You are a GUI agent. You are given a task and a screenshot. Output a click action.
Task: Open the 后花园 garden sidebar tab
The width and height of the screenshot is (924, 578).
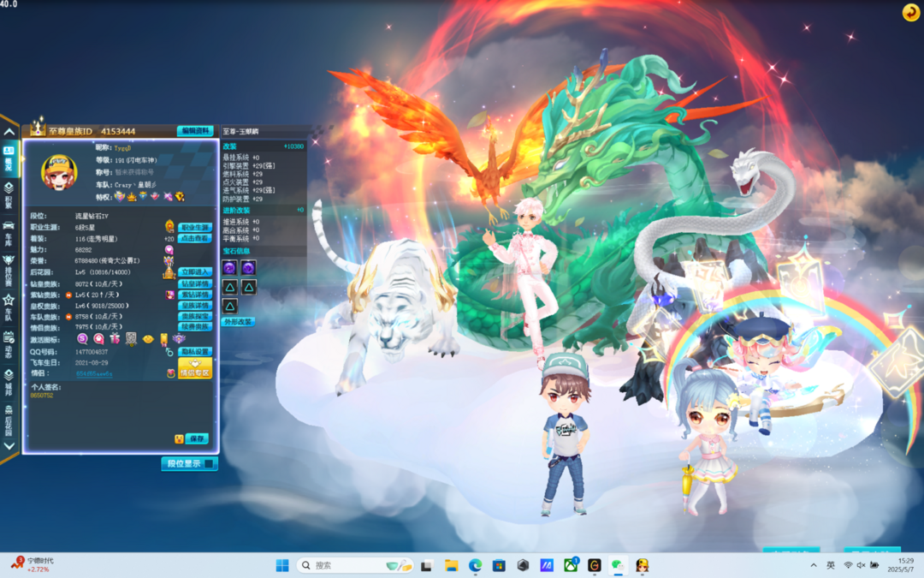[9, 420]
